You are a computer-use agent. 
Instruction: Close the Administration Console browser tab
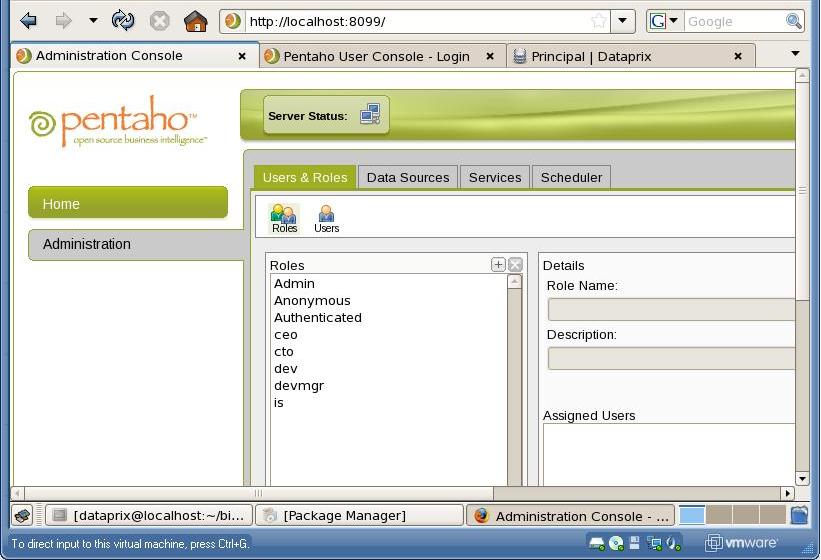coord(242,56)
